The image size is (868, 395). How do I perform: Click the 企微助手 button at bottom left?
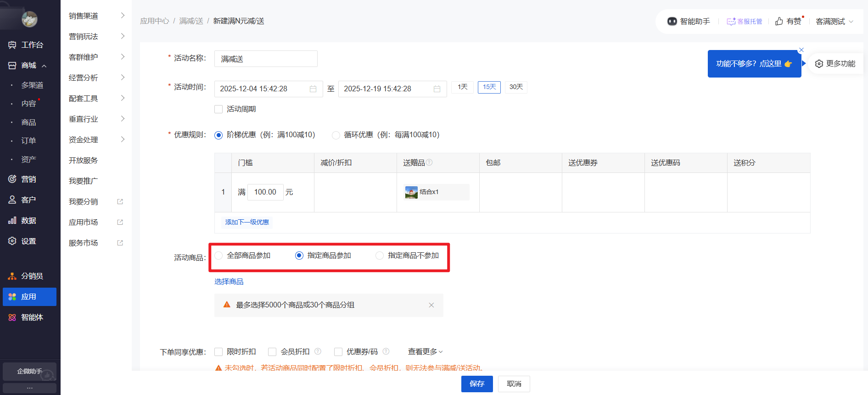pyautogui.click(x=29, y=371)
